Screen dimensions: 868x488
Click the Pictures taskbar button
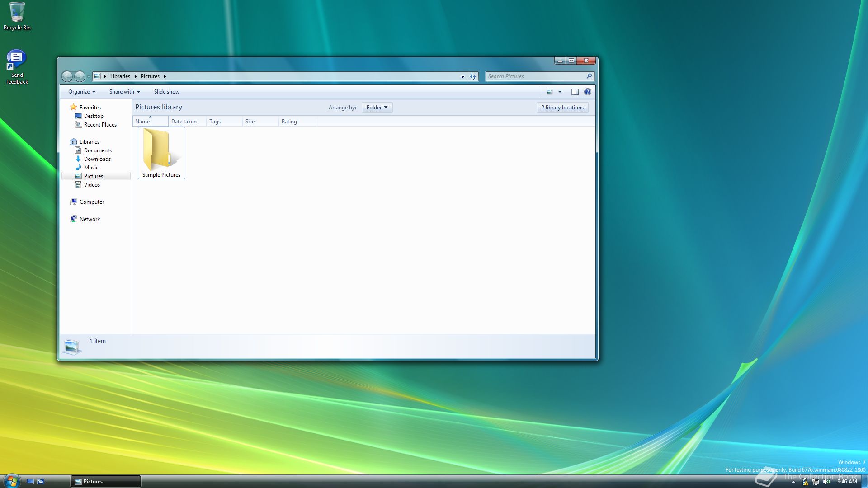[106, 482]
